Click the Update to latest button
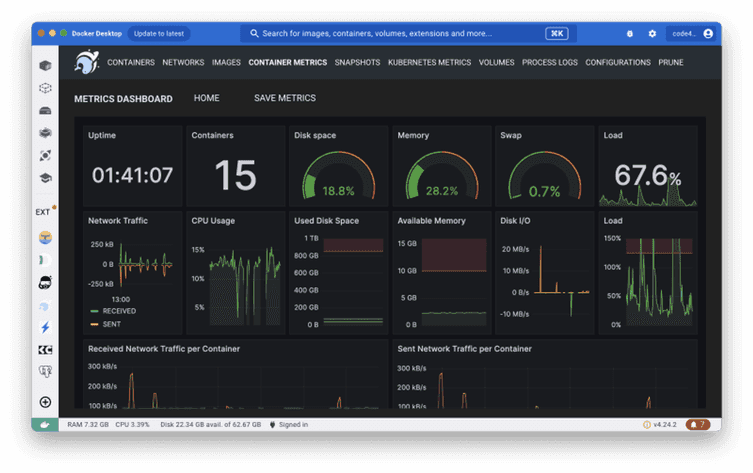753x473 pixels. [x=159, y=34]
